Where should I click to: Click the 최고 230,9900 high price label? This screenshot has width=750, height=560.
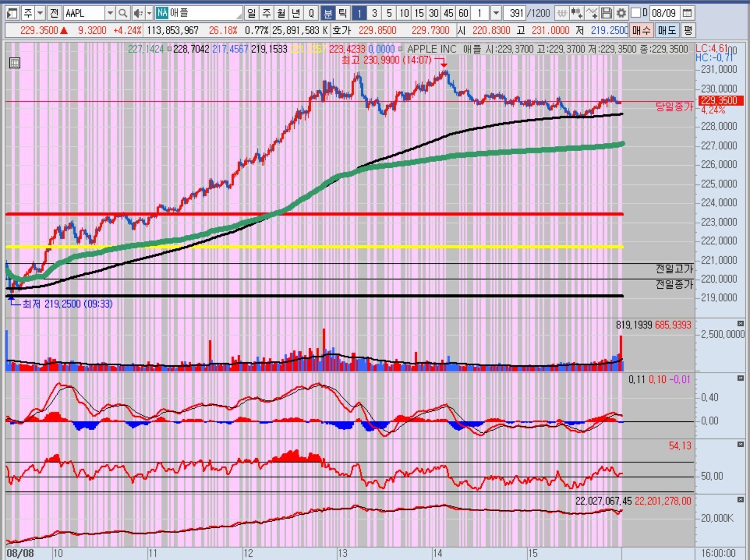coord(386,60)
